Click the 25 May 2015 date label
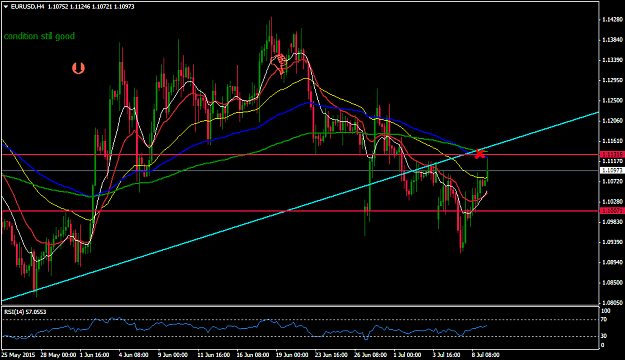The height and width of the screenshot is (360, 625). [18, 354]
